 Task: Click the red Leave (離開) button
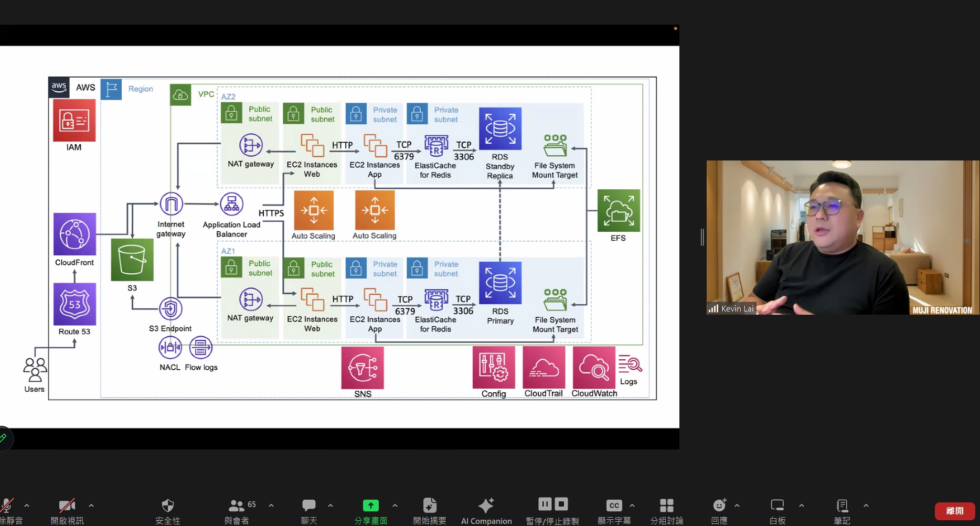(954, 511)
